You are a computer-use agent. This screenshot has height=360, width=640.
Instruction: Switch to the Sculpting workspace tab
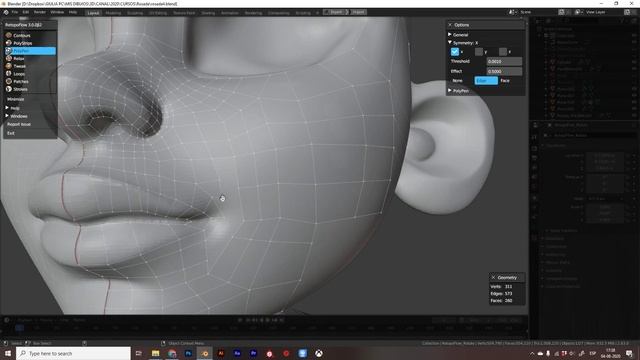point(135,13)
